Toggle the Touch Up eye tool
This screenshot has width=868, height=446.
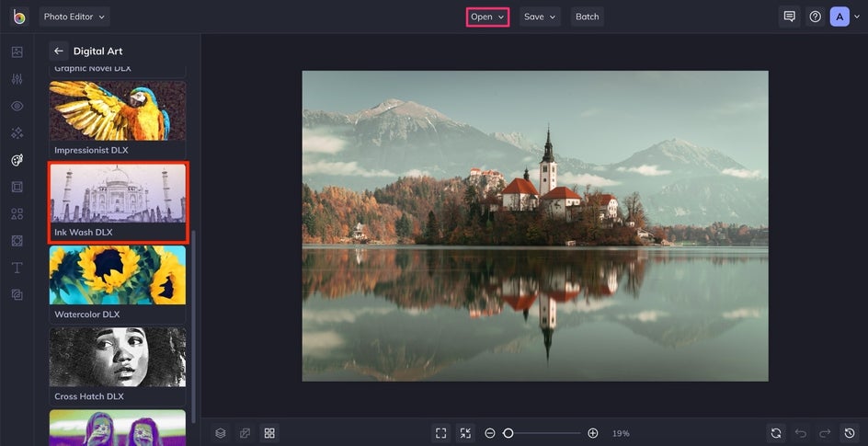[17, 106]
